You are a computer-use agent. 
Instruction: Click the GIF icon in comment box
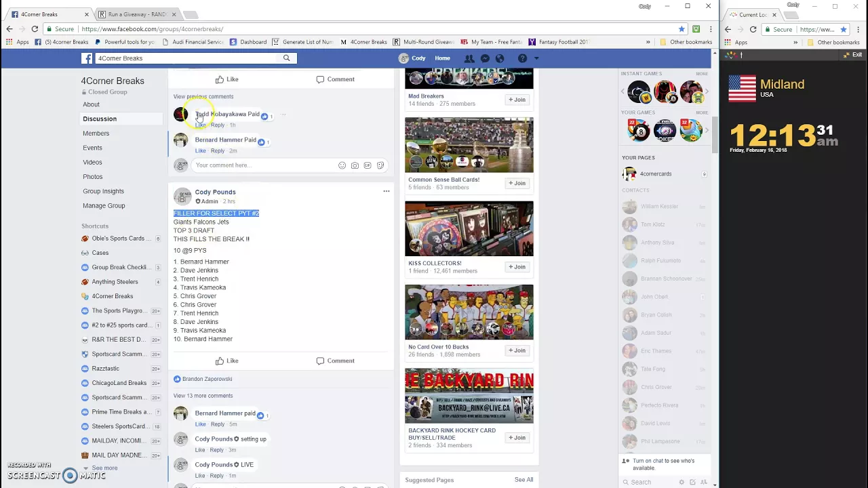coord(368,165)
